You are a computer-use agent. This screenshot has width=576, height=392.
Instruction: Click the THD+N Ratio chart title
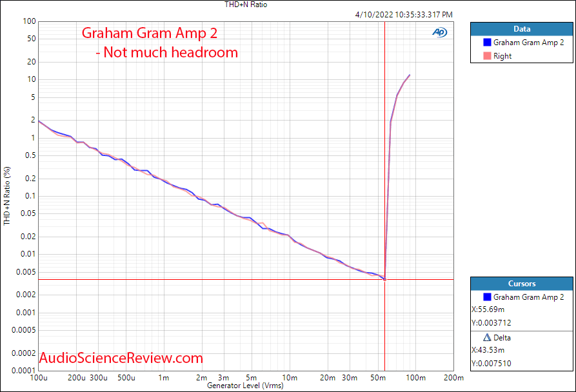coord(246,5)
